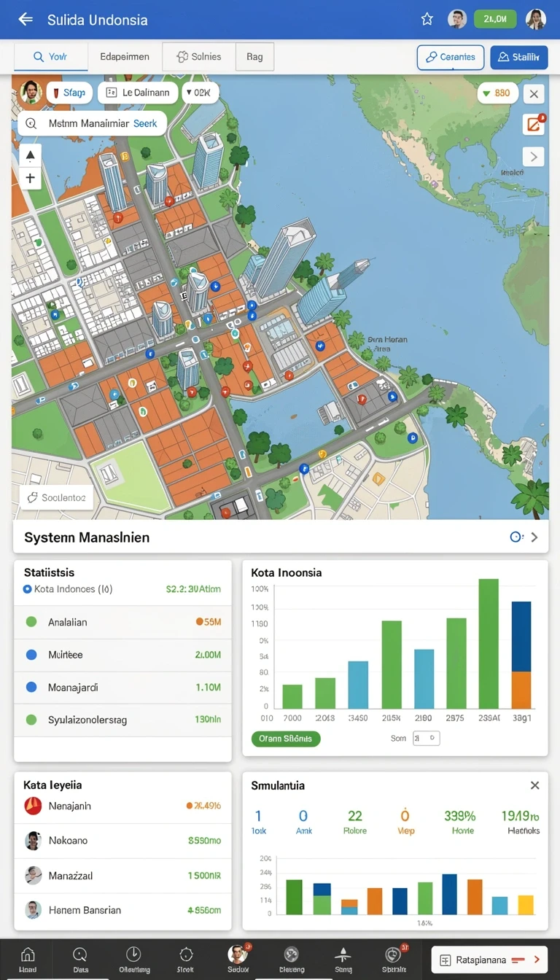
Task: Expand Systenn Manaslnien with chevron
Action: 534,537
